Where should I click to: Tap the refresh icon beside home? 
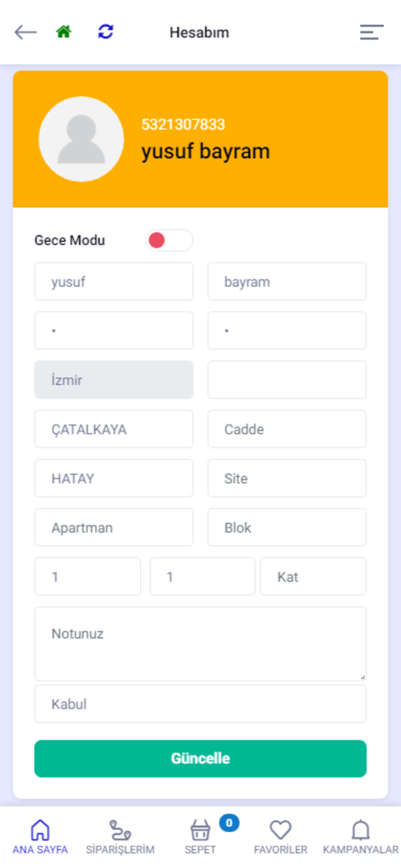click(x=106, y=32)
